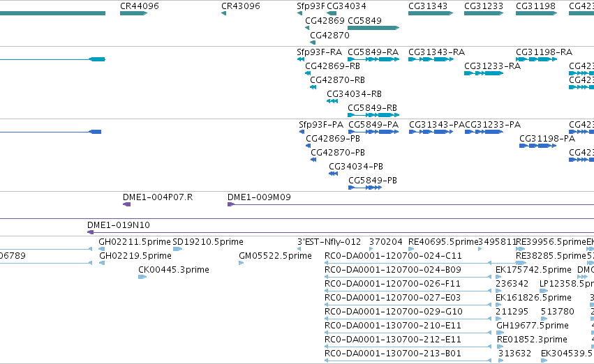The height and width of the screenshot is (364, 594).
Task: Click EST GH02211.5prime
Action: pos(135,242)
